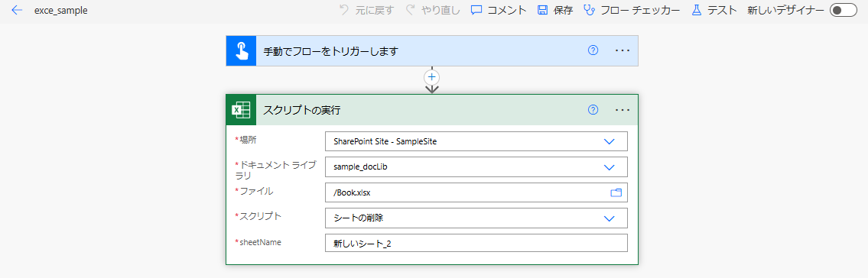Click the ファイル field showing /Book.xlsx

click(x=476, y=192)
